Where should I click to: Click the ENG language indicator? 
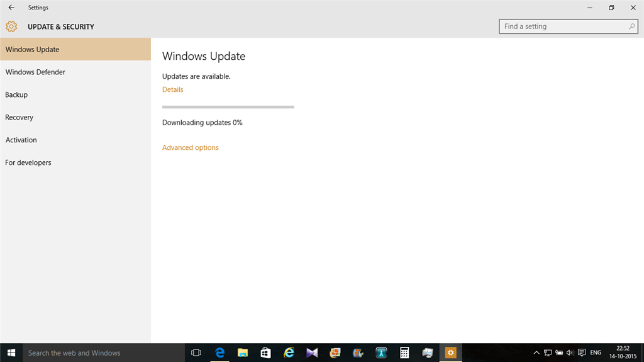(596, 353)
